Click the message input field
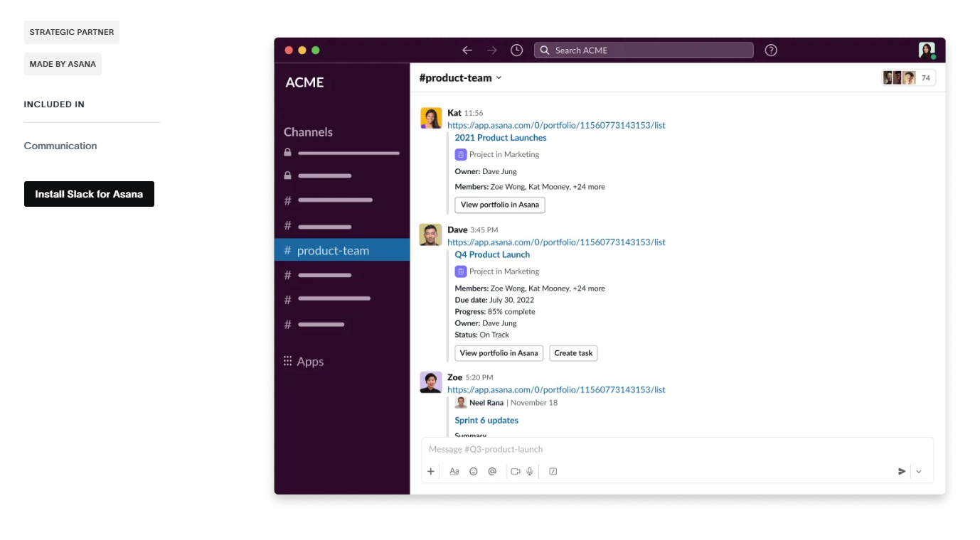This screenshot has height=540, width=980. point(677,449)
